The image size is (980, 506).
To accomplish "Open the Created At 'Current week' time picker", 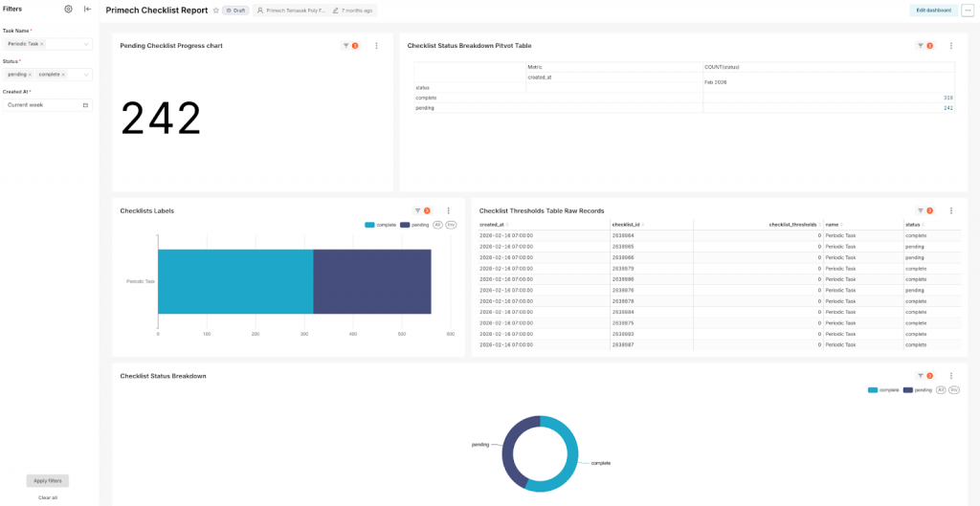I will [47, 104].
